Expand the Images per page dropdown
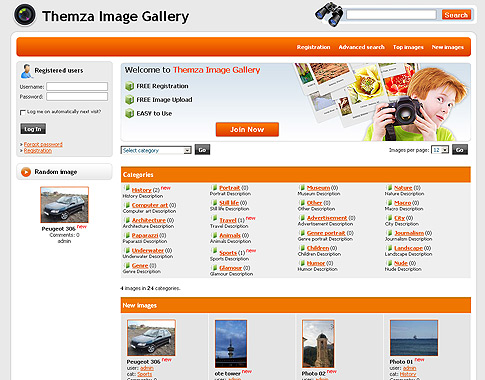The image size is (485, 380). [440, 150]
